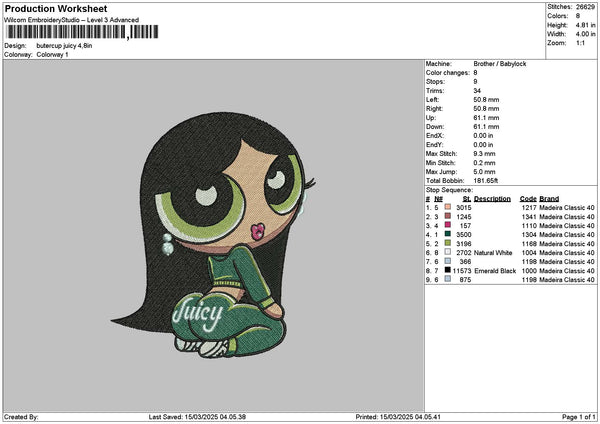Click the 'Page 1 of 1' indicator
The image size is (600, 424).
(x=579, y=417)
